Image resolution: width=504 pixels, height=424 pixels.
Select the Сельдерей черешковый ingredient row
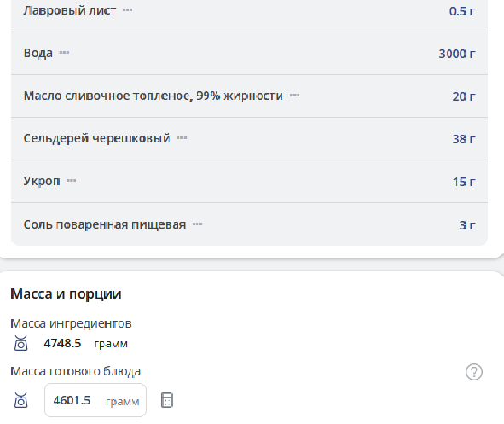249,138
